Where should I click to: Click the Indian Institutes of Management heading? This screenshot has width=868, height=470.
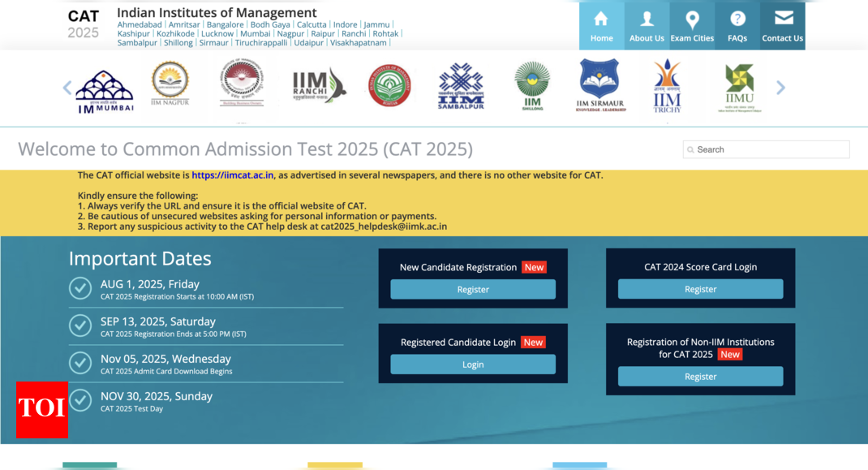[x=217, y=12]
